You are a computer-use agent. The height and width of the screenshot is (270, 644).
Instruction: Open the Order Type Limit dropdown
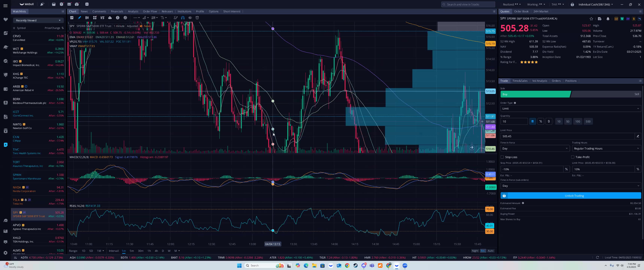(570, 108)
